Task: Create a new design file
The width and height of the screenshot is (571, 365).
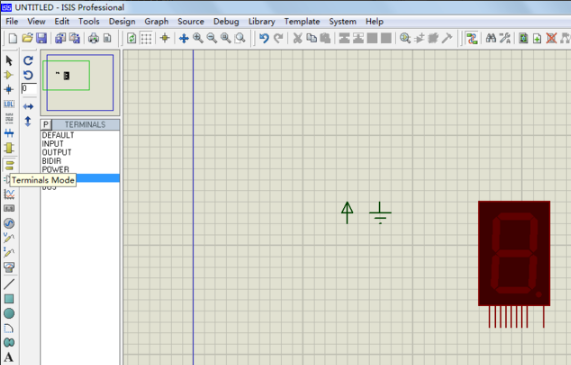Action: [13, 38]
